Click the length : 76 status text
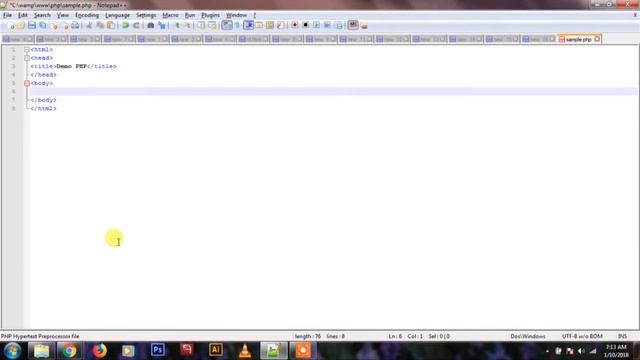This screenshot has height=360, width=640. (308, 336)
